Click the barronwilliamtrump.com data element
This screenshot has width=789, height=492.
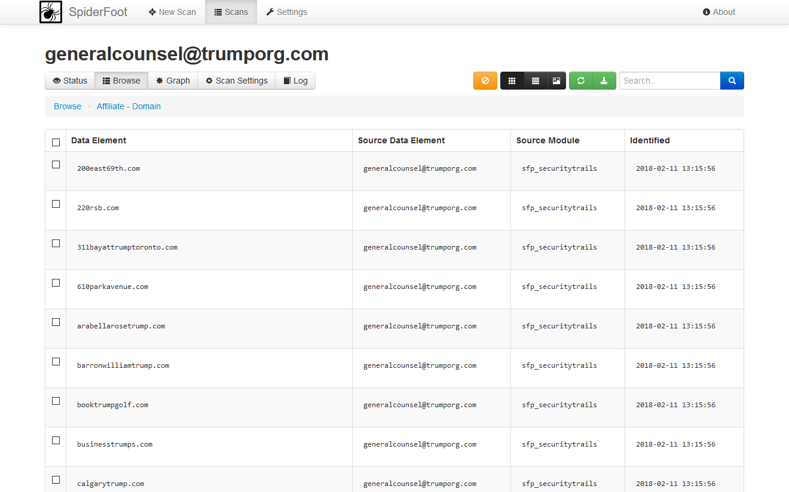click(x=123, y=365)
